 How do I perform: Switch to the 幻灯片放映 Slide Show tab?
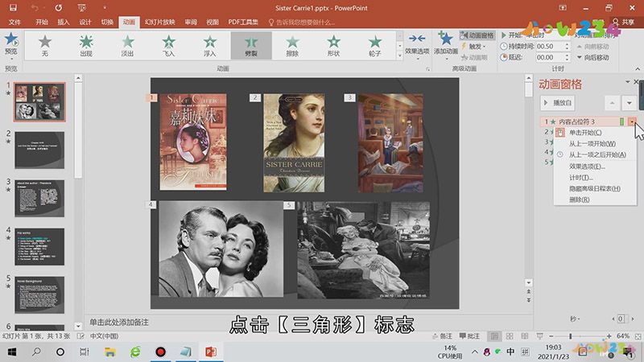click(159, 23)
